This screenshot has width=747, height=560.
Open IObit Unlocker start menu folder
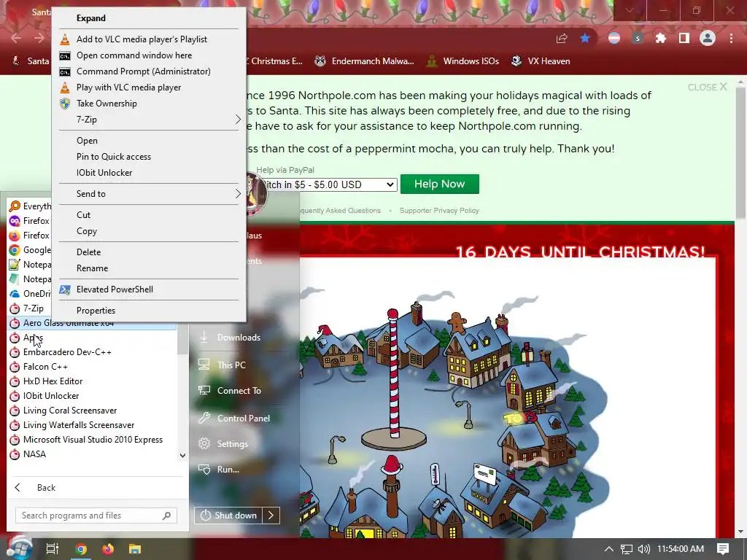pyautogui.click(x=51, y=396)
